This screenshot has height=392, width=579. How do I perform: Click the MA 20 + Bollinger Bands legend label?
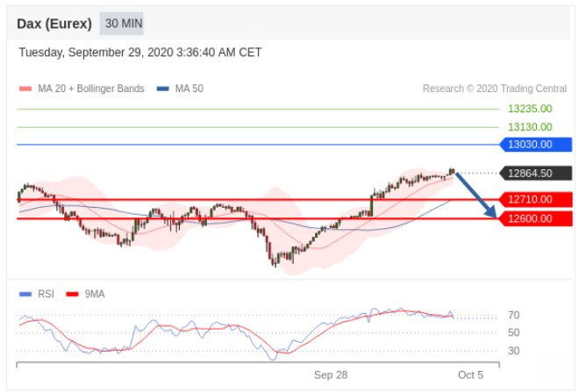click(x=91, y=89)
